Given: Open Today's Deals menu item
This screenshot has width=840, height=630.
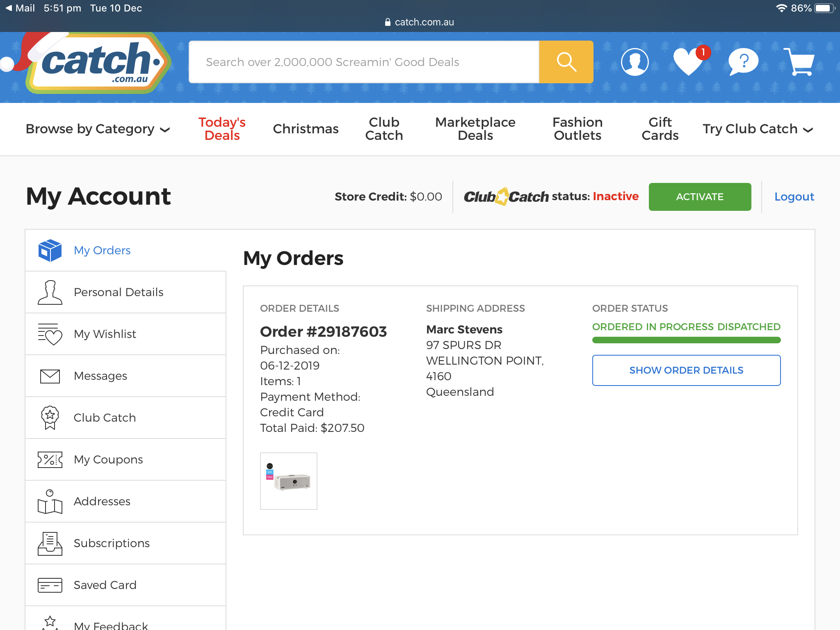Looking at the screenshot, I should coord(222,129).
